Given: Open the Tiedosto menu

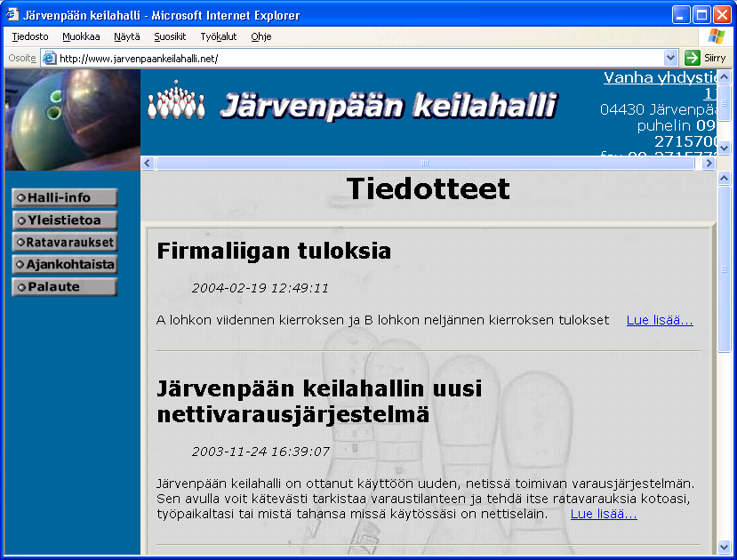Looking at the screenshot, I should click(30, 36).
